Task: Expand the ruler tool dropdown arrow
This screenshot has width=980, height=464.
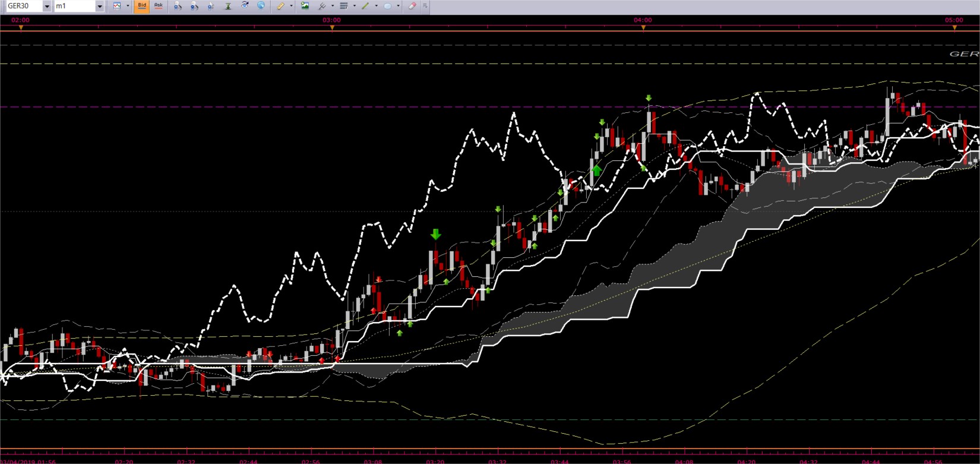Action: tap(291, 6)
